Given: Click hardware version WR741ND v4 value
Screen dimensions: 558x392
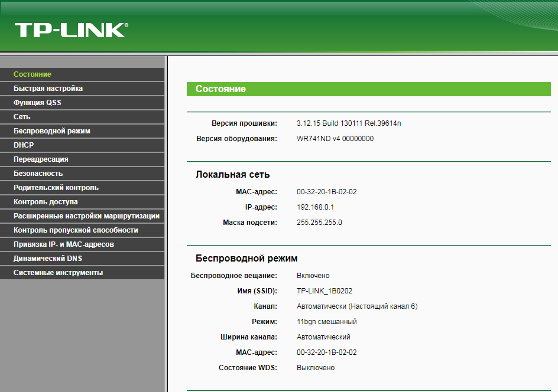Looking at the screenshot, I should click(x=335, y=139).
